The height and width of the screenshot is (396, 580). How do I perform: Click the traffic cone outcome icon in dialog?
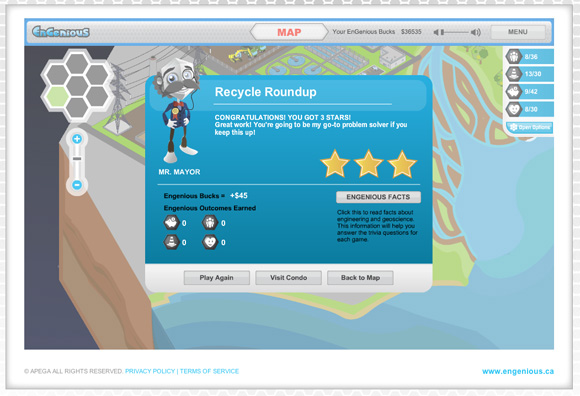tap(171, 242)
